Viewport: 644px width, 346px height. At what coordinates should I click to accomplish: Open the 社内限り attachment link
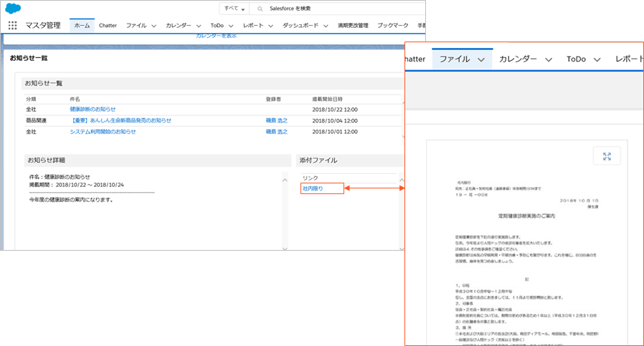point(313,188)
